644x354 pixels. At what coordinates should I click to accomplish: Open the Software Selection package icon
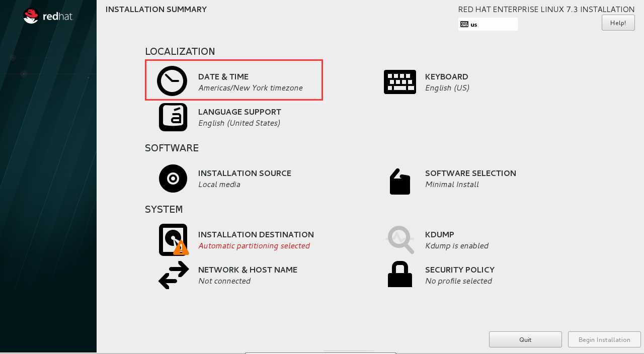pos(400,181)
